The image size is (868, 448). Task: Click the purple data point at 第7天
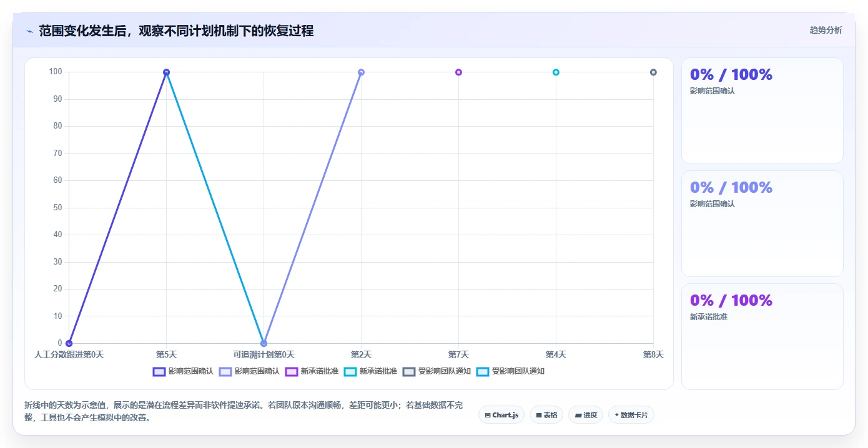[458, 72]
